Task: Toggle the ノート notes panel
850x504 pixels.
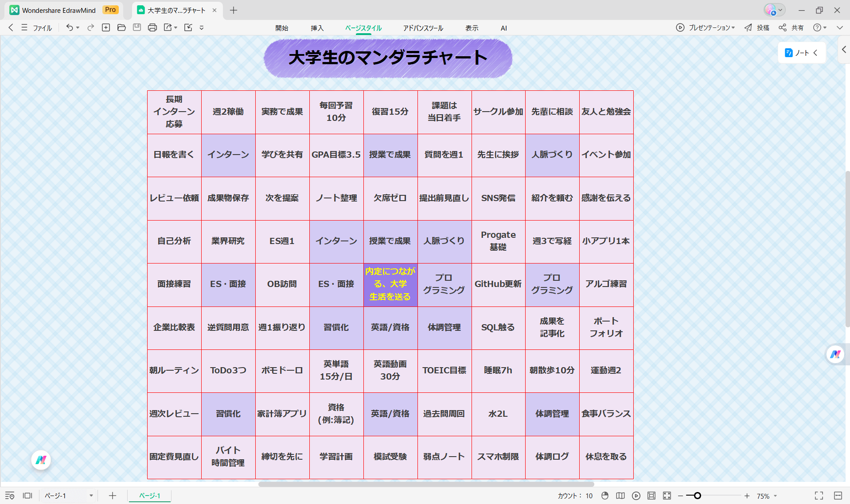Action: pyautogui.click(x=801, y=53)
